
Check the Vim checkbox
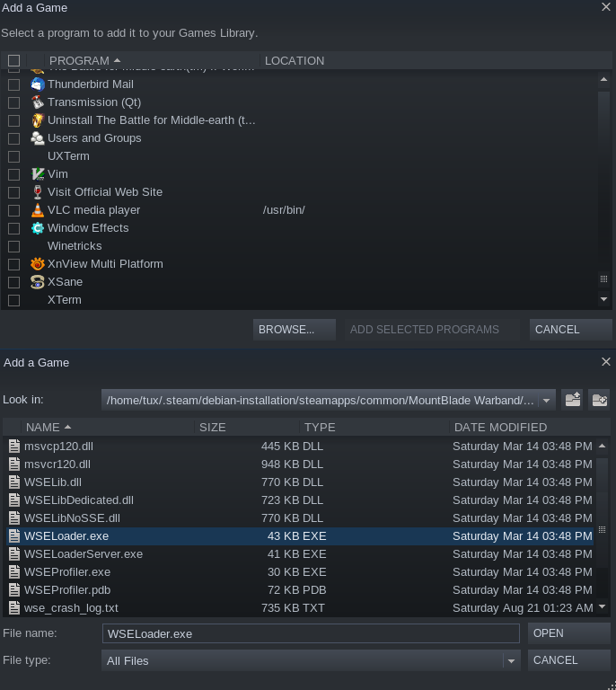pos(14,174)
